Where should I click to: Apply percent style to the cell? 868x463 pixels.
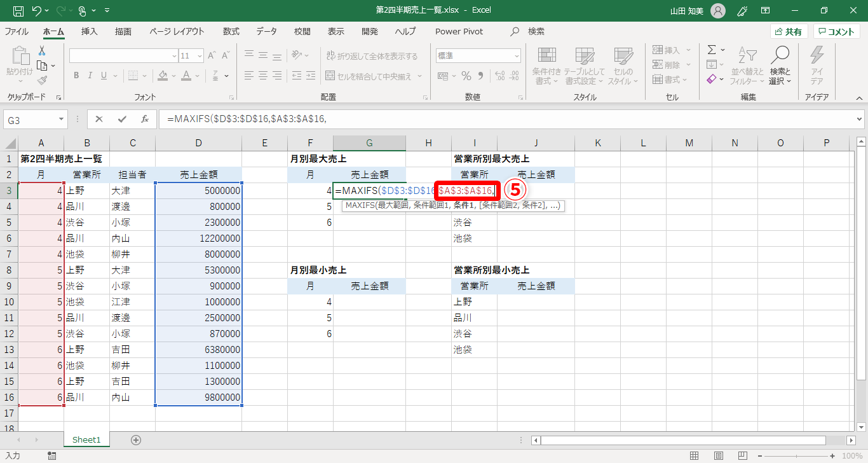pos(466,76)
